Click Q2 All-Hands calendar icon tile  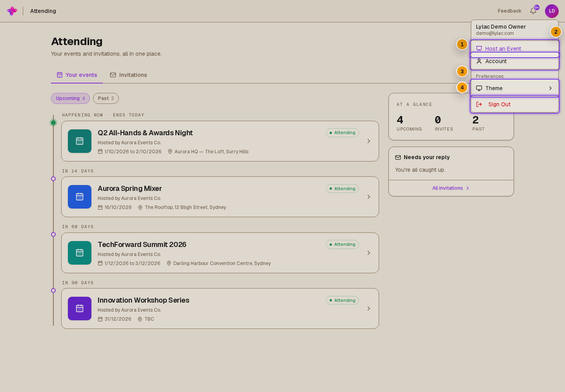pos(80,141)
